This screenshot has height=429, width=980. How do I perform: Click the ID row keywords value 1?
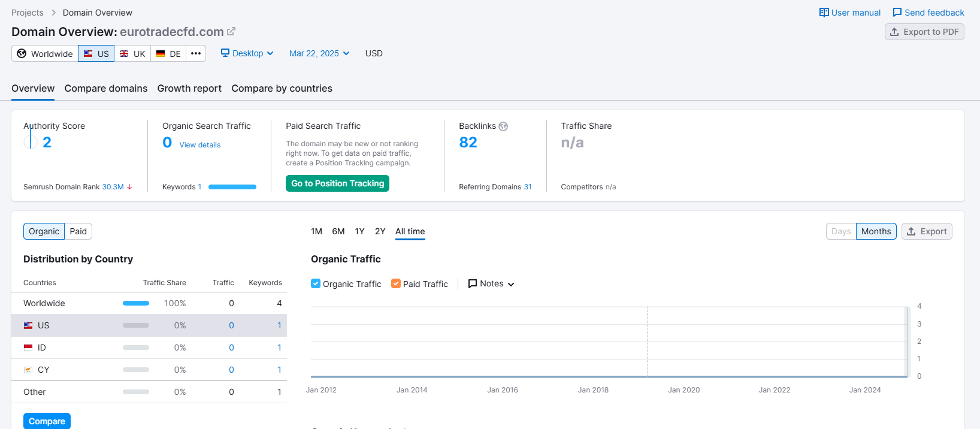pos(279,348)
